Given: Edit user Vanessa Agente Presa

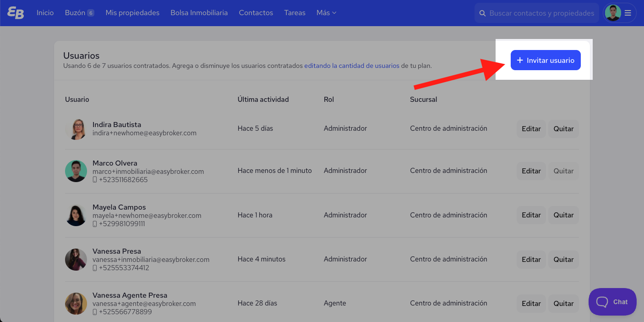Looking at the screenshot, I should (531, 304).
